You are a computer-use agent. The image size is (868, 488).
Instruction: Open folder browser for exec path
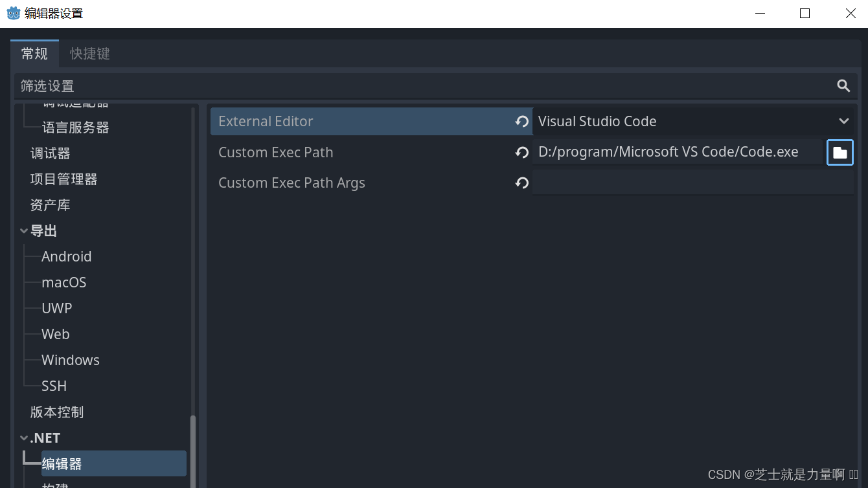tap(840, 153)
